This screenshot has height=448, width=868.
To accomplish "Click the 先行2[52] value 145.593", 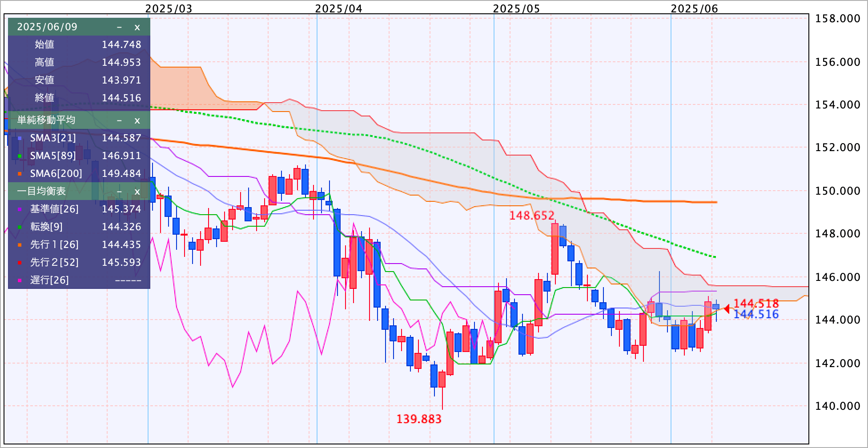I will 121,263.
